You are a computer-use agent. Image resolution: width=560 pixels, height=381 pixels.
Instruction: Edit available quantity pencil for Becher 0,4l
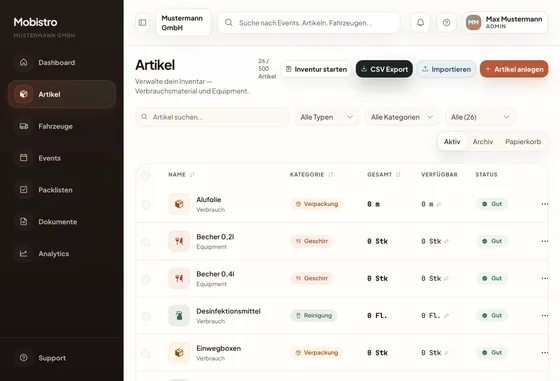(x=446, y=279)
